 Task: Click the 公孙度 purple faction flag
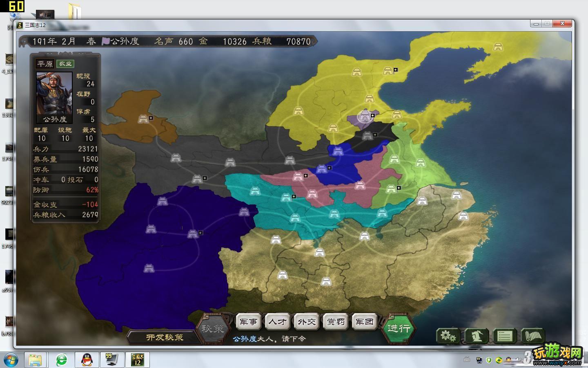point(106,41)
